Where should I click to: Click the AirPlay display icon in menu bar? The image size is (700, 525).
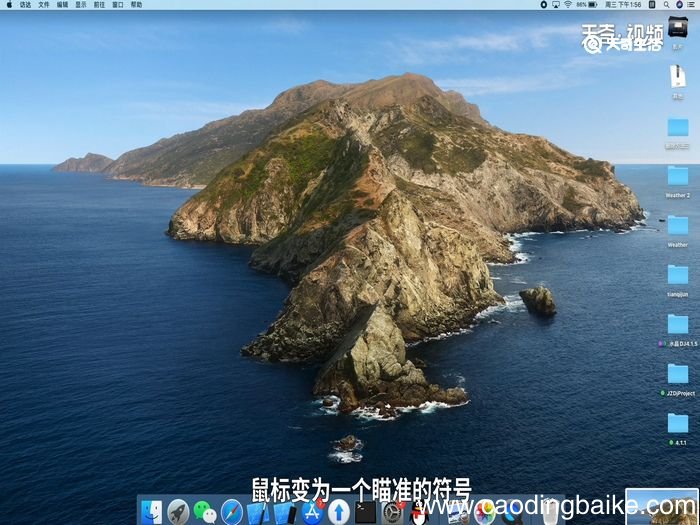tap(556, 4)
